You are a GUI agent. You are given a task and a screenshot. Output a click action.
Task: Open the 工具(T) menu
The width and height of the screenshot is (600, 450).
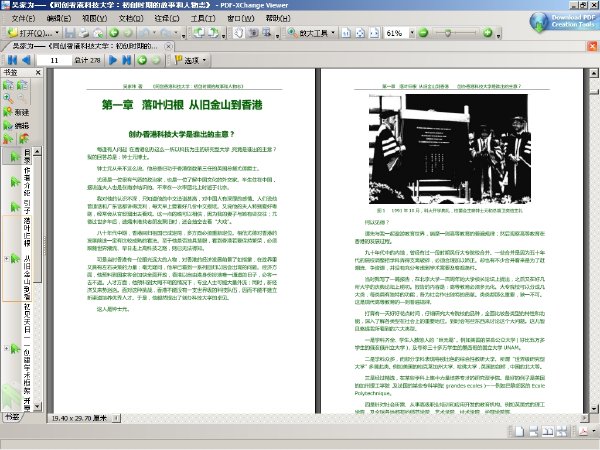point(203,18)
